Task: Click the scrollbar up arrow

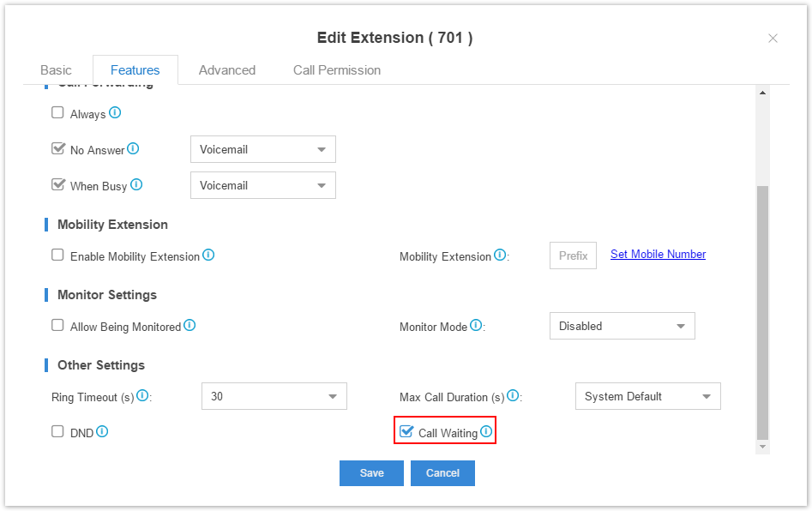Action: tap(762, 93)
